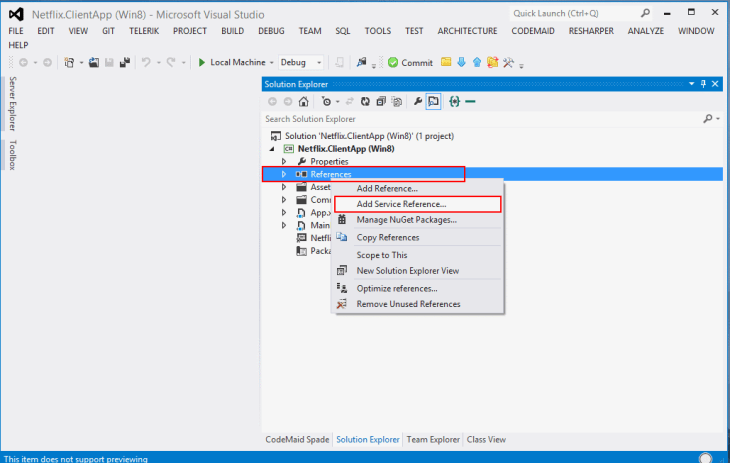The height and width of the screenshot is (463, 730).
Task: Expand the Properties tree node
Action: click(284, 161)
